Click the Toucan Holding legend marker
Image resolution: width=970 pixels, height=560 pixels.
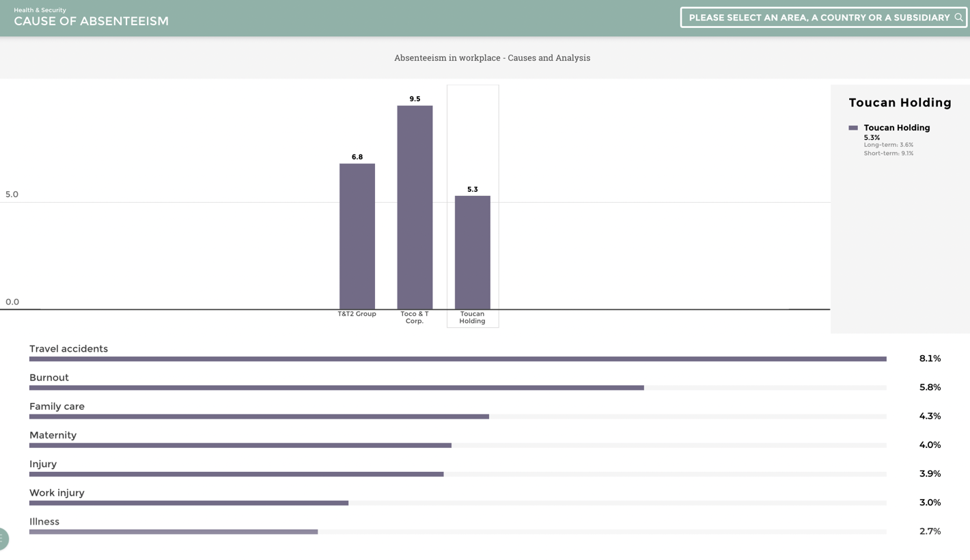(x=853, y=128)
